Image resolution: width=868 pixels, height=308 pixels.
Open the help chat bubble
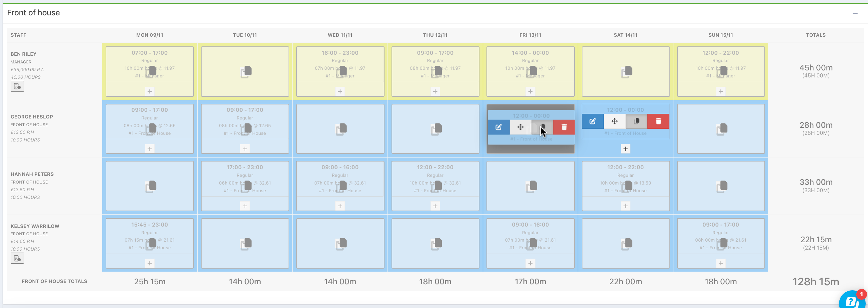pos(852,300)
